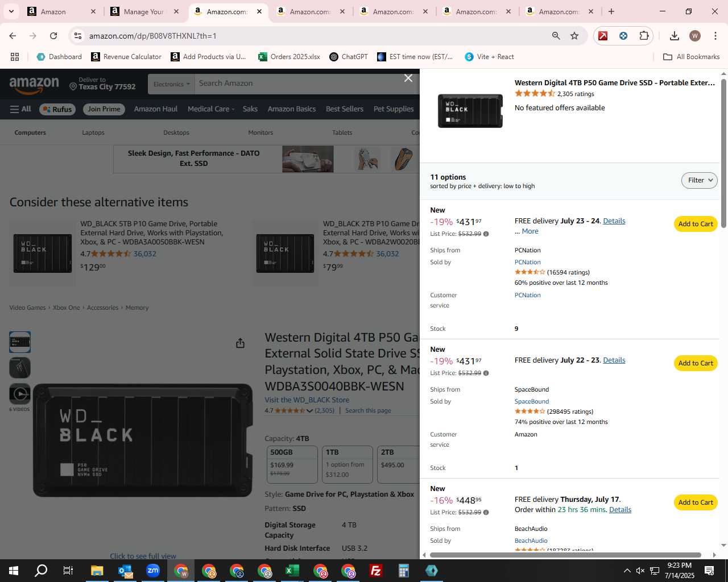Click the offers panel horizontal scrollbar
Viewport: 728px width, 582px height.
(565, 555)
